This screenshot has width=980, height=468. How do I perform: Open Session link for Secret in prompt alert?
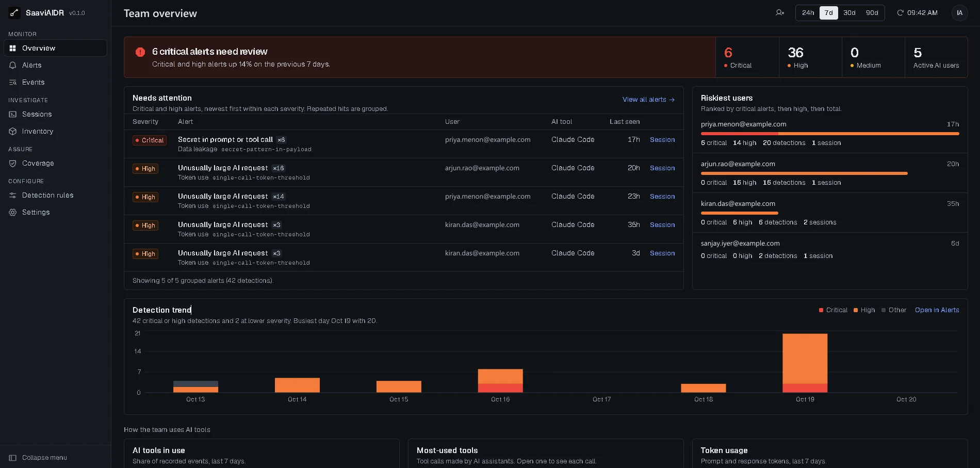(x=662, y=140)
